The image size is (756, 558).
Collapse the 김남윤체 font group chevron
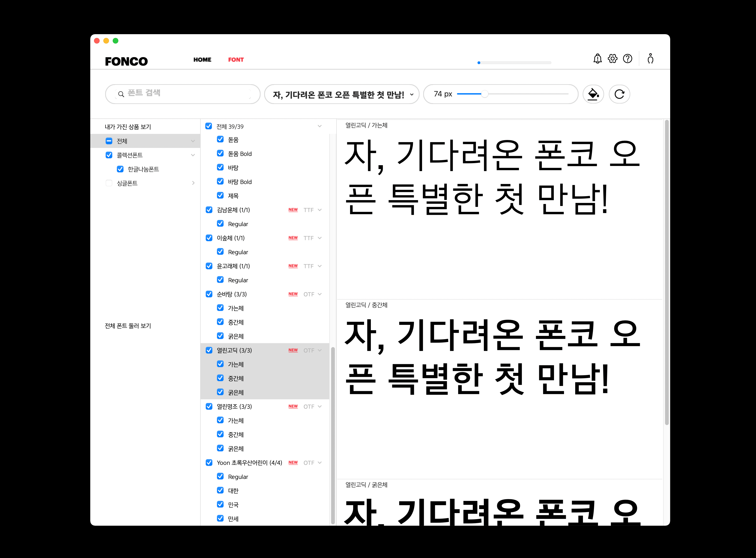coord(320,210)
